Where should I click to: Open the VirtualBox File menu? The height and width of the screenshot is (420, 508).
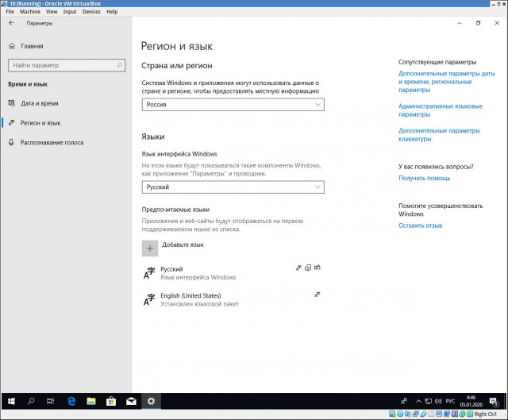point(10,12)
